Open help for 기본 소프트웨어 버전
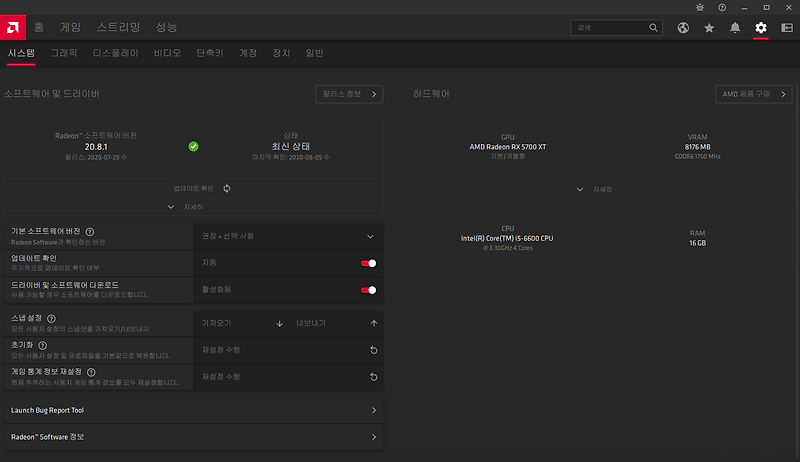 pos(90,232)
